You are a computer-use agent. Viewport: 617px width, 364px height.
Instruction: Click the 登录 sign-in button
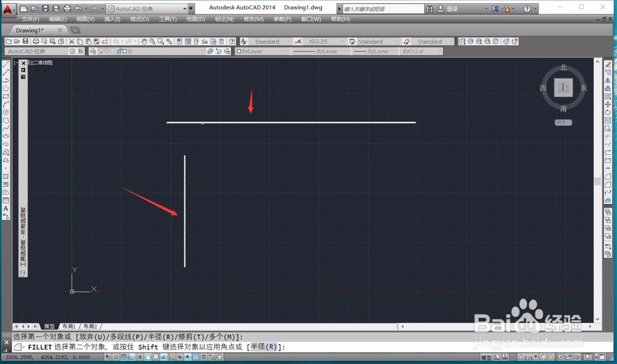point(448,8)
